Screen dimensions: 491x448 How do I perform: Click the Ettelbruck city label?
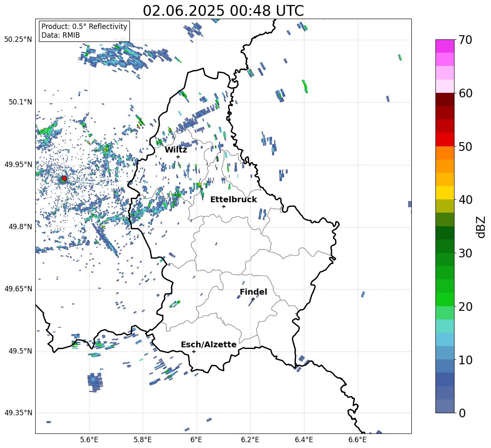[233, 200]
